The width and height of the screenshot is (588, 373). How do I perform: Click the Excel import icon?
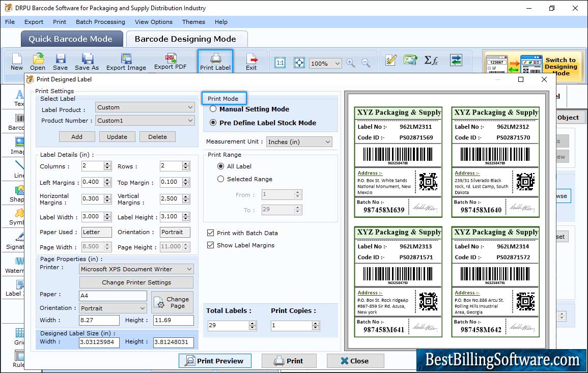(411, 60)
